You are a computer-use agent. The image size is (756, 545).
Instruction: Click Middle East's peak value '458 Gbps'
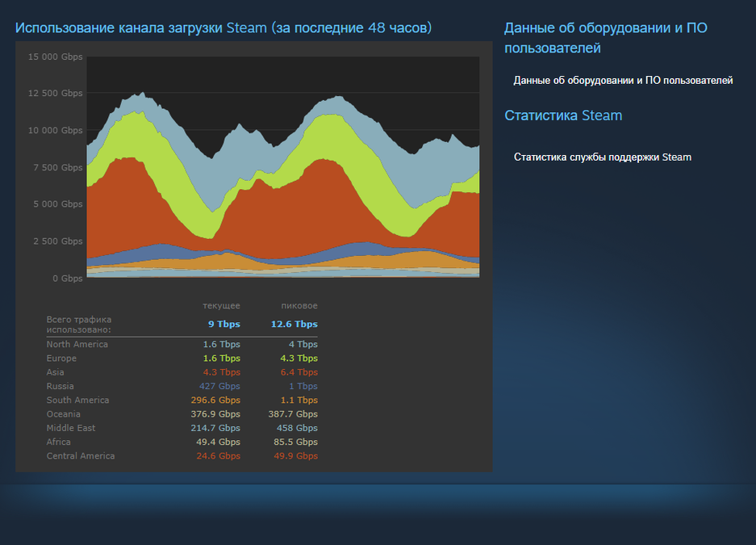pyautogui.click(x=297, y=428)
